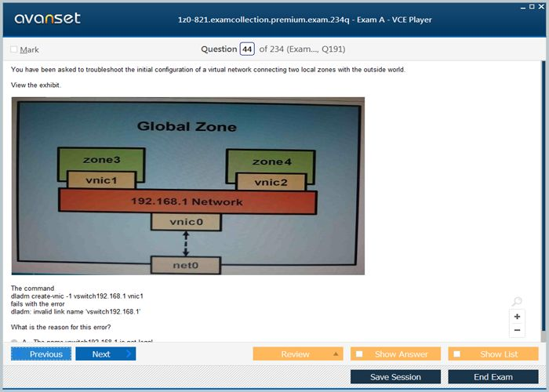Enable the Show List checkbox
This screenshot has height=392, width=549.
click(457, 354)
